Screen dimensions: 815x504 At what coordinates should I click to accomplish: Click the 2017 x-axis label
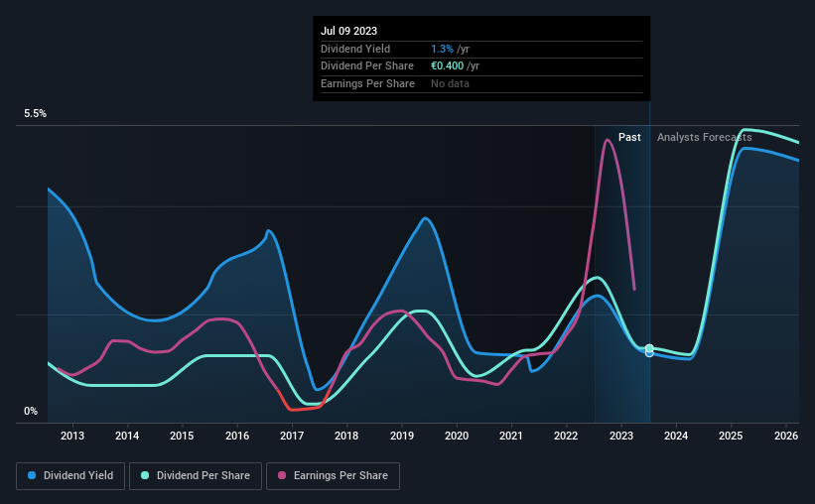pyautogui.click(x=292, y=436)
